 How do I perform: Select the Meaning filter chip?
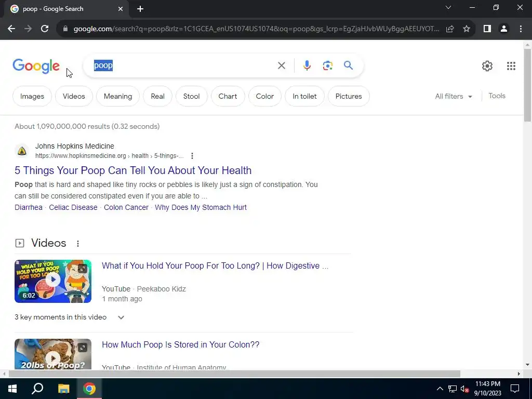point(118,96)
